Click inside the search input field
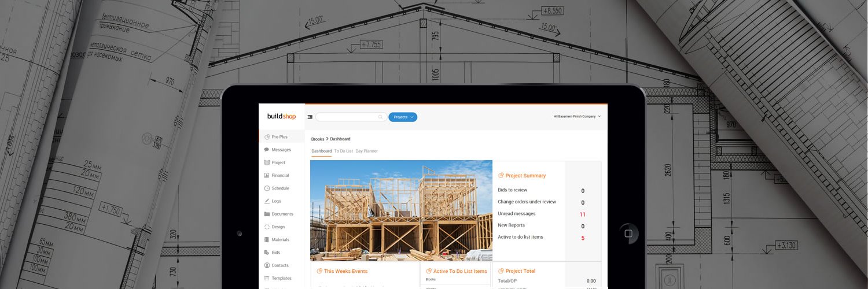This screenshot has width=868, height=289. [x=351, y=117]
